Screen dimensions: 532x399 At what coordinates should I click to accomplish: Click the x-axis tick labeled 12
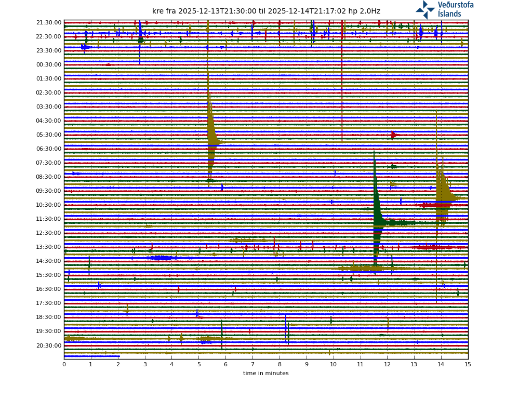pos(387,365)
